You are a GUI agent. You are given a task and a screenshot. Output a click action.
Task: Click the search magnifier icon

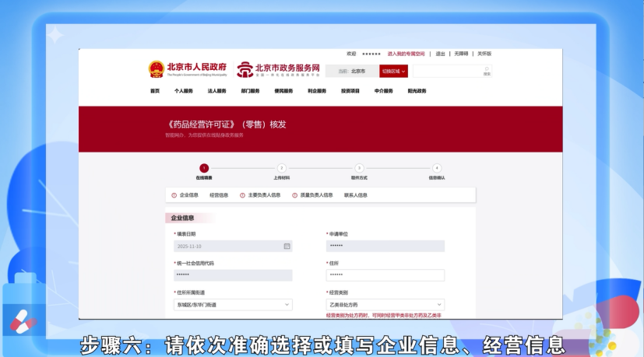tap(487, 69)
